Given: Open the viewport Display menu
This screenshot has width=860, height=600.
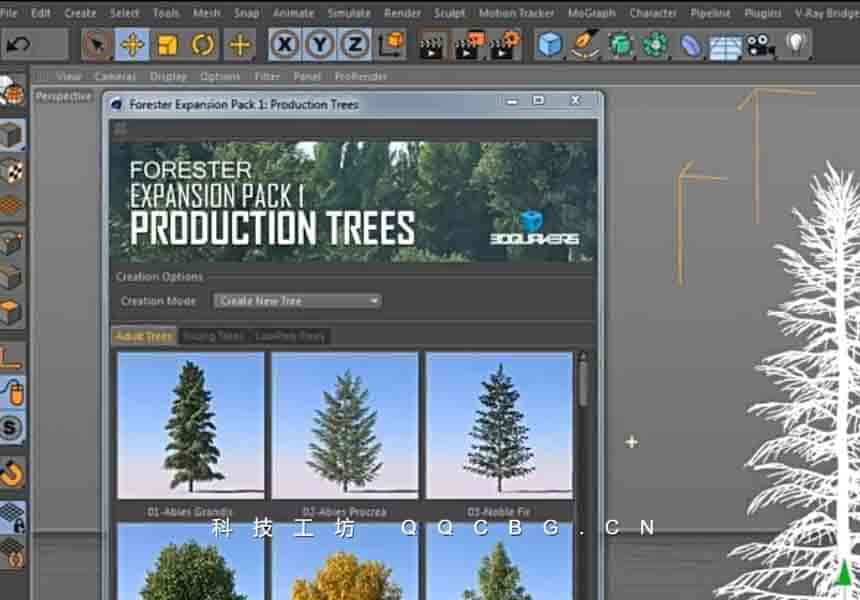Looking at the screenshot, I should [168, 76].
